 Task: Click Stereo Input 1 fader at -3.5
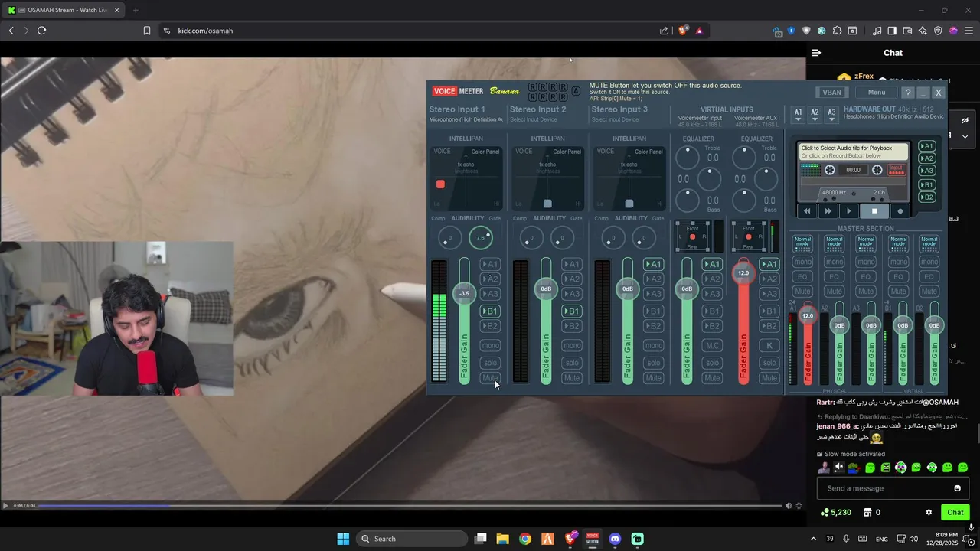464,294
